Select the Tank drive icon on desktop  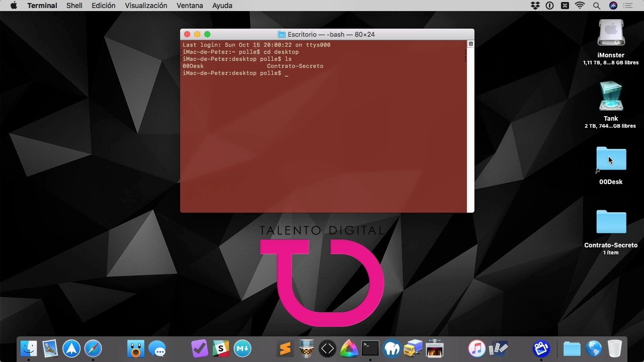[611, 97]
